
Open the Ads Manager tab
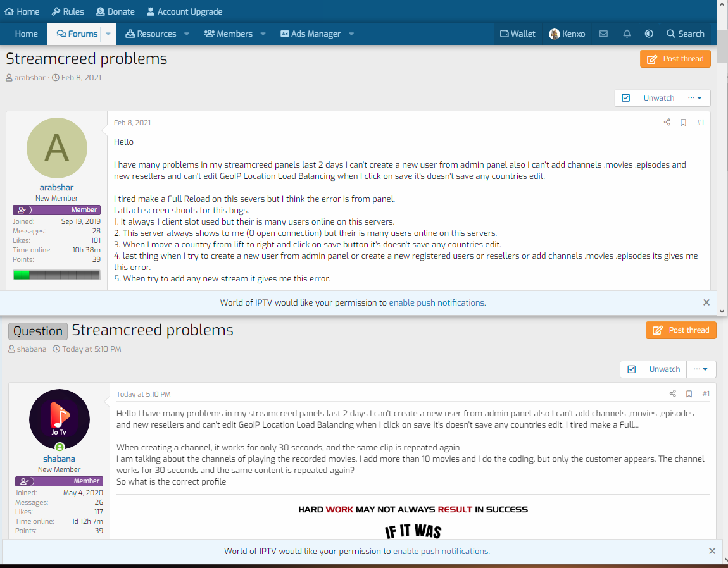pos(311,34)
